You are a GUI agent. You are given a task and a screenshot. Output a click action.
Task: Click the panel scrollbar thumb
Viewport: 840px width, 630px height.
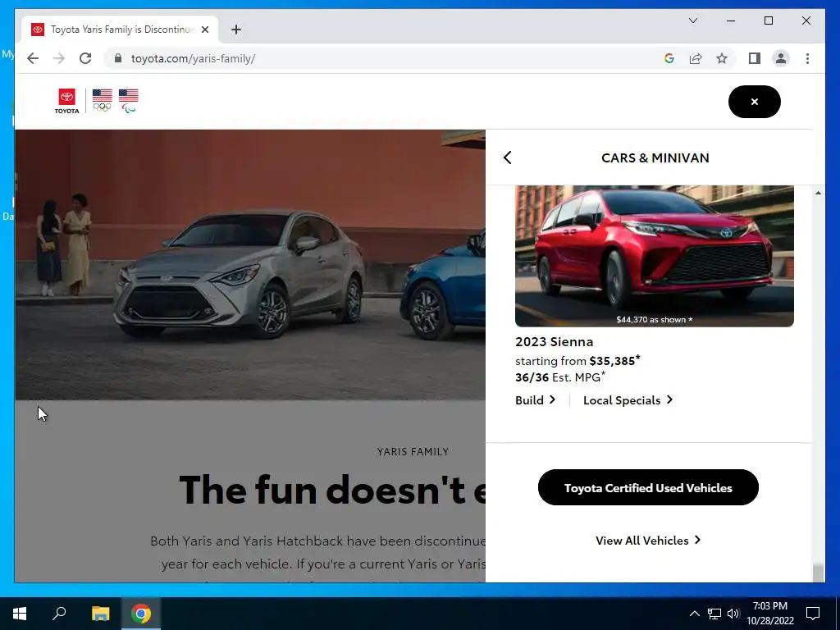coord(818,573)
